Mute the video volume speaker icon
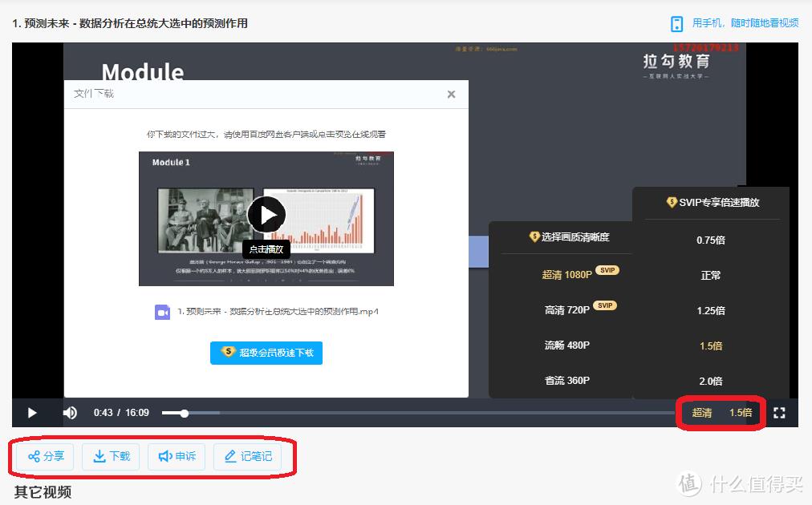Viewport: 812px width, 505px height. [x=71, y=413]
